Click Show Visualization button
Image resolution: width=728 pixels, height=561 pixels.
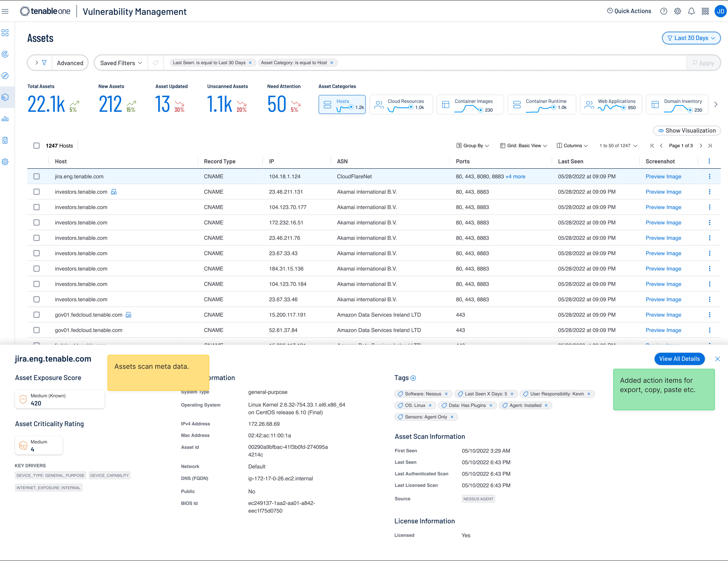click(687, 131)
